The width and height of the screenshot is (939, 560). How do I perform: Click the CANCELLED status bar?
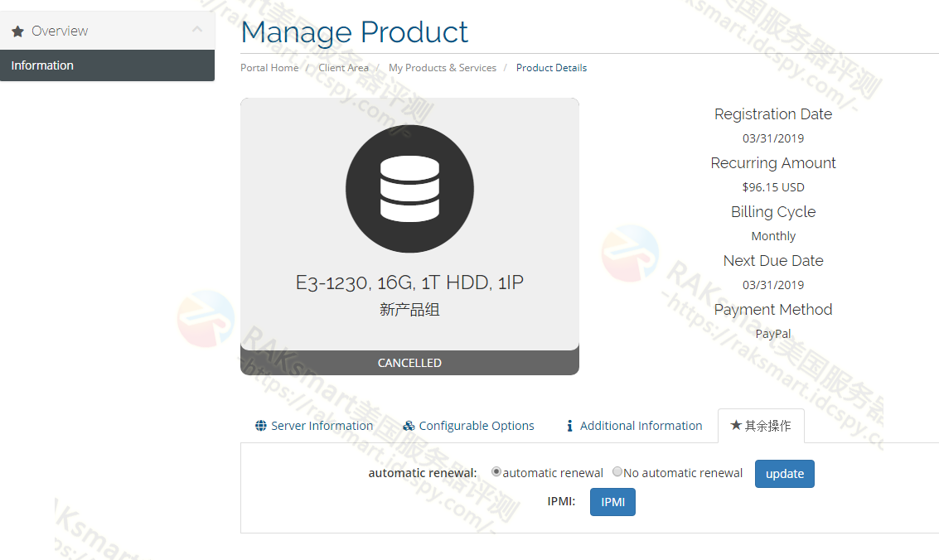pos(409,363)
